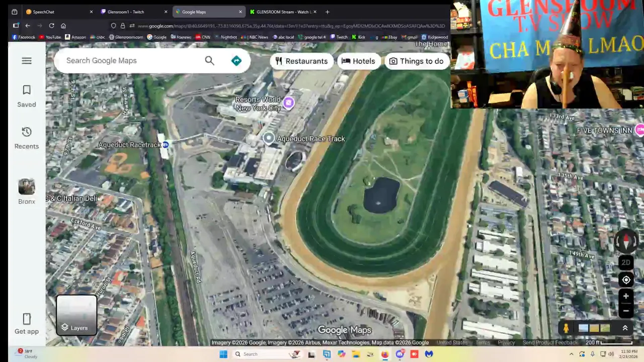Image resolution: width=644 pixels, height=362 pixels.
Task: Click Send Product Feedback link
Action: pyautogui.click(x=550, y=343)
